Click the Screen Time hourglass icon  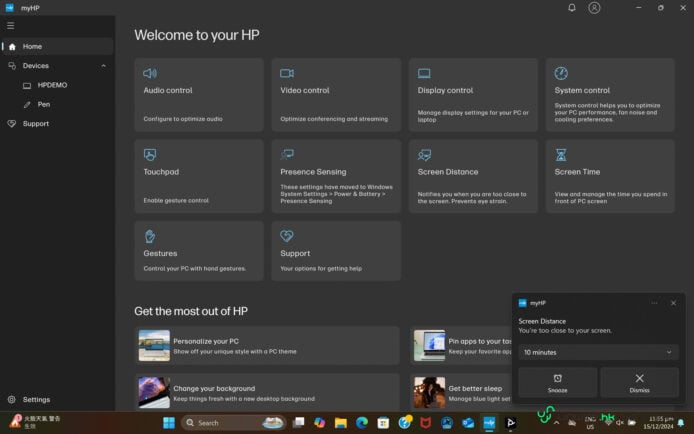pyautogui.click(x=561, y=155)
